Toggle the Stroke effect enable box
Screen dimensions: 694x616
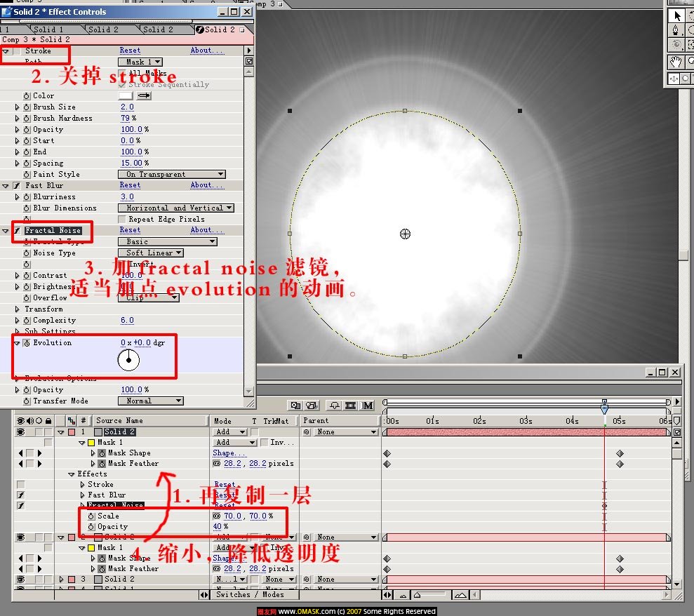tap(16, 51)
